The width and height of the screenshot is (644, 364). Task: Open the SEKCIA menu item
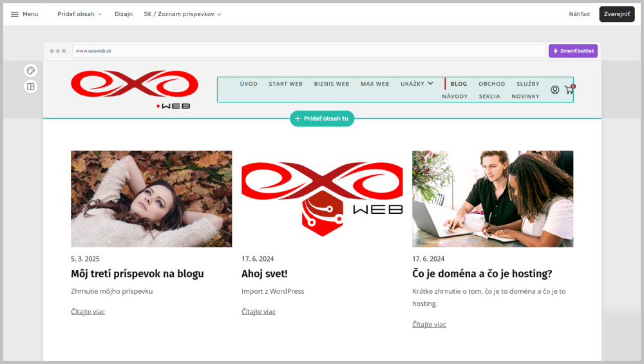click(x=489, y=97)
